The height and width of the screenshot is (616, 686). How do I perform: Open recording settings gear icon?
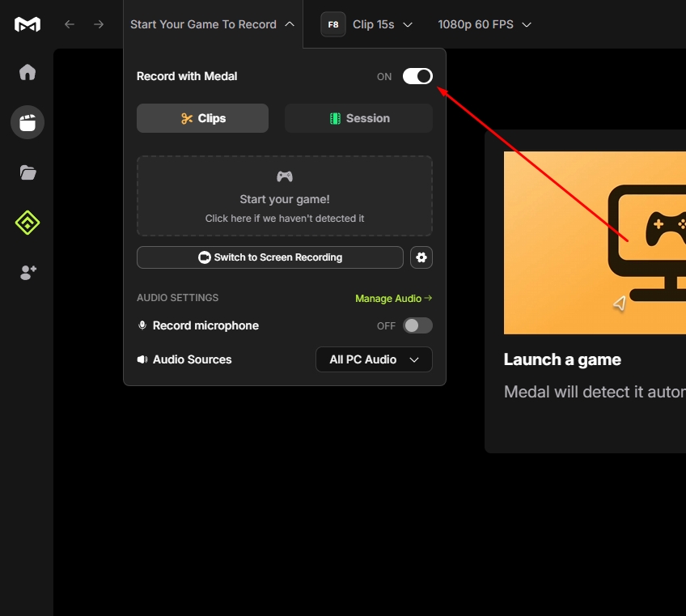click(421, 257)
